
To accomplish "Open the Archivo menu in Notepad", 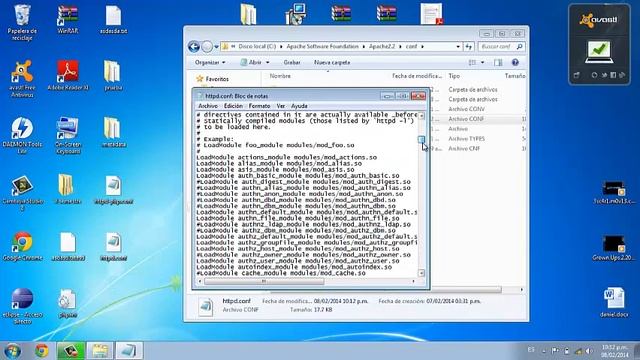I will point(208,106).
